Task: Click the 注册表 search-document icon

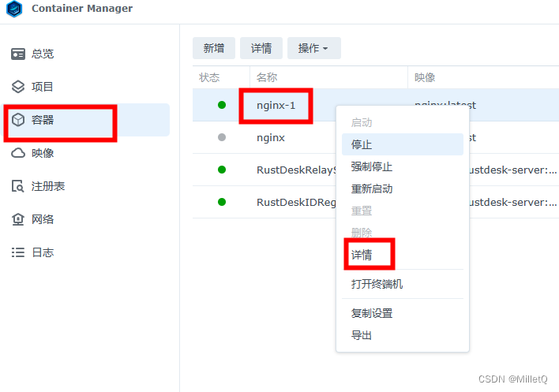Action: (x=18, y=186)
